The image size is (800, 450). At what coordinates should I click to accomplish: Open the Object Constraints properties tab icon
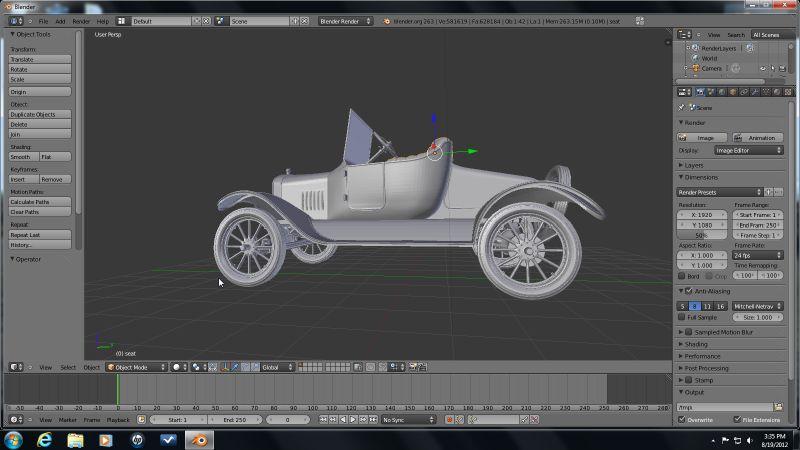tap(744, 92)
